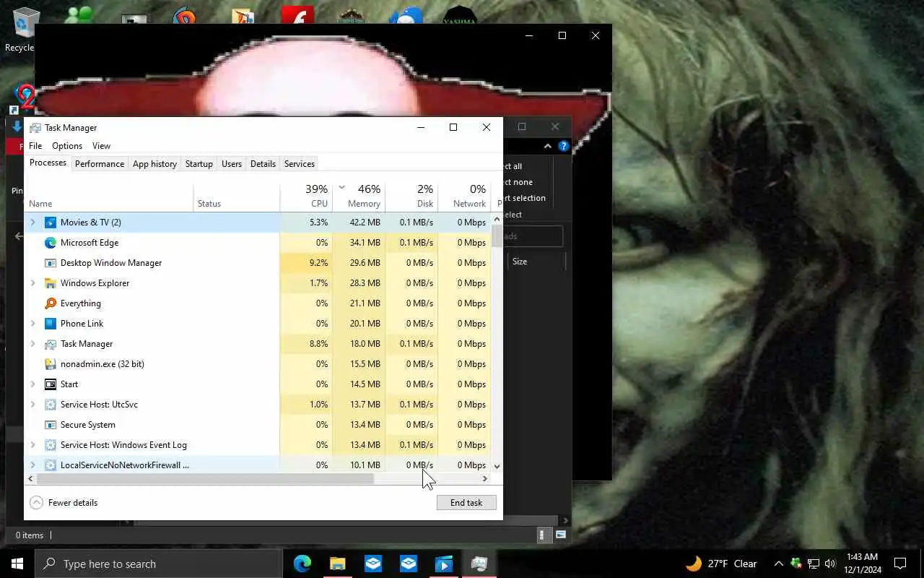
Task: Switch to the Startup tab
Action: pyautogui.click(x=199, y=164)
